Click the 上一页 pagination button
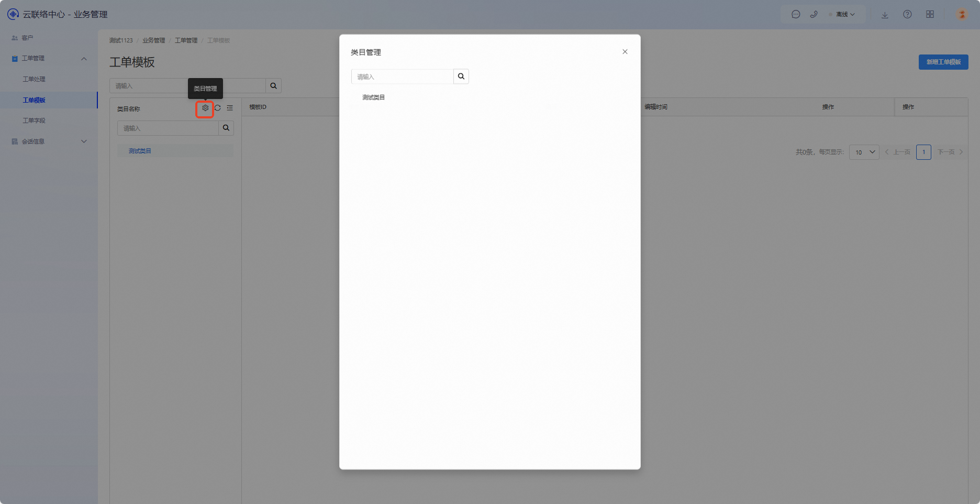 click(x=897, y=152)
